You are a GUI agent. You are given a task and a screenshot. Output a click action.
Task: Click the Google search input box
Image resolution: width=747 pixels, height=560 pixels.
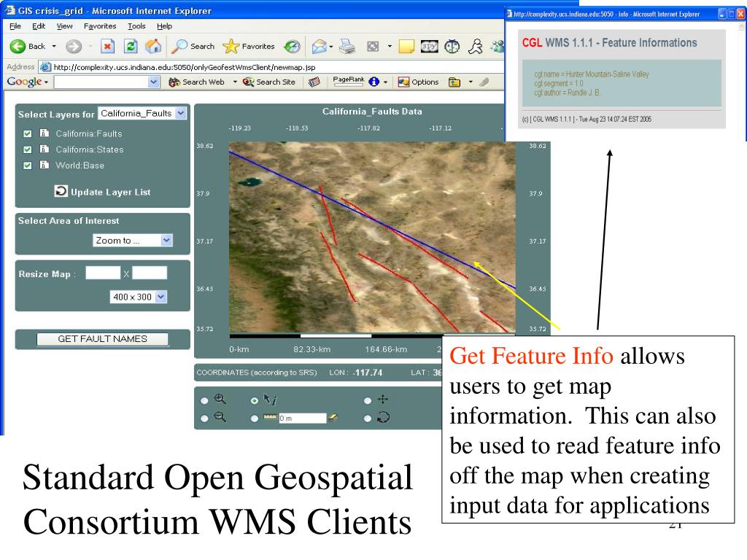[x=101, y=82]
